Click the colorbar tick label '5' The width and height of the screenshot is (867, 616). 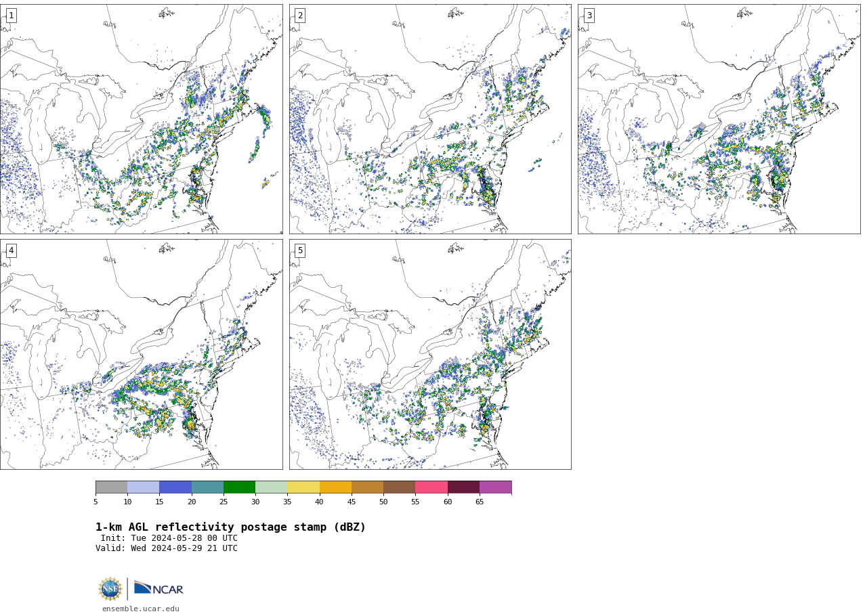click(x=96, y=502)
